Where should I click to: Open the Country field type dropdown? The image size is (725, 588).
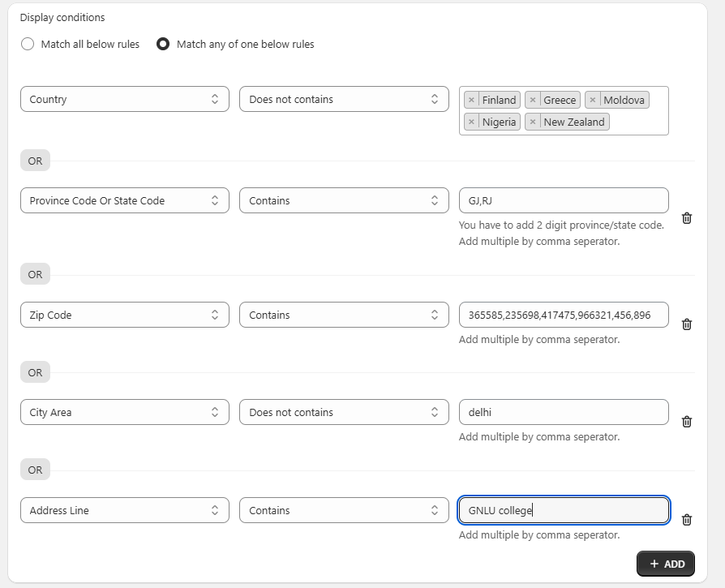(x=124, y=99)
